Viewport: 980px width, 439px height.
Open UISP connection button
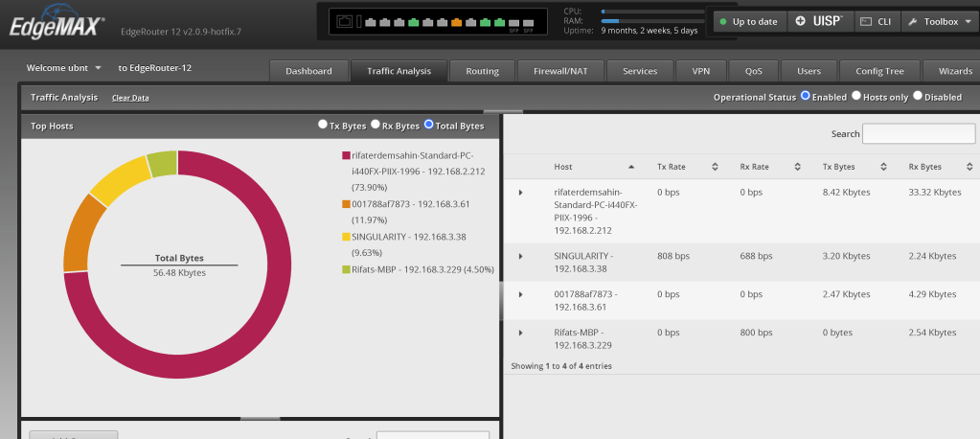[x=820, y=21]
